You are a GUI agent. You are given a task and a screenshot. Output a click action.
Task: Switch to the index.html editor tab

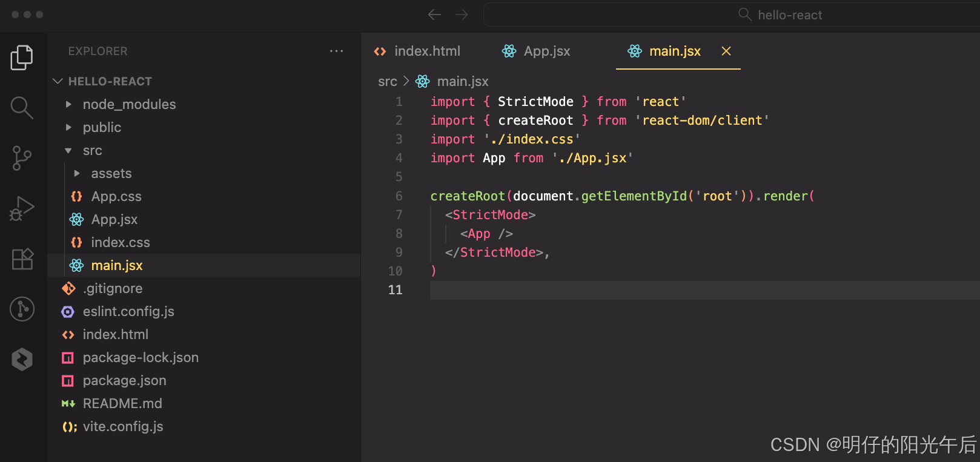[x=417, y=51]
